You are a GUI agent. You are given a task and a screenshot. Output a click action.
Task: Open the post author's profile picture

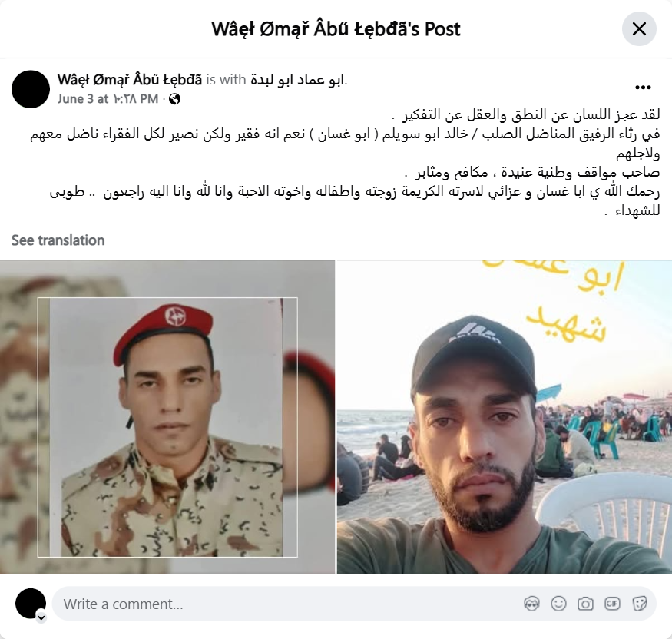coord(31,89)
